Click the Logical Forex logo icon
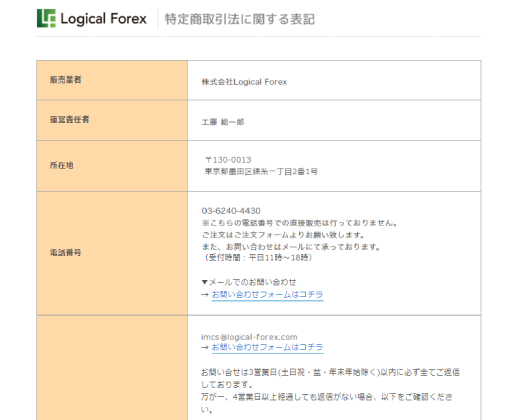512x420 pixels. click(46, 18)
